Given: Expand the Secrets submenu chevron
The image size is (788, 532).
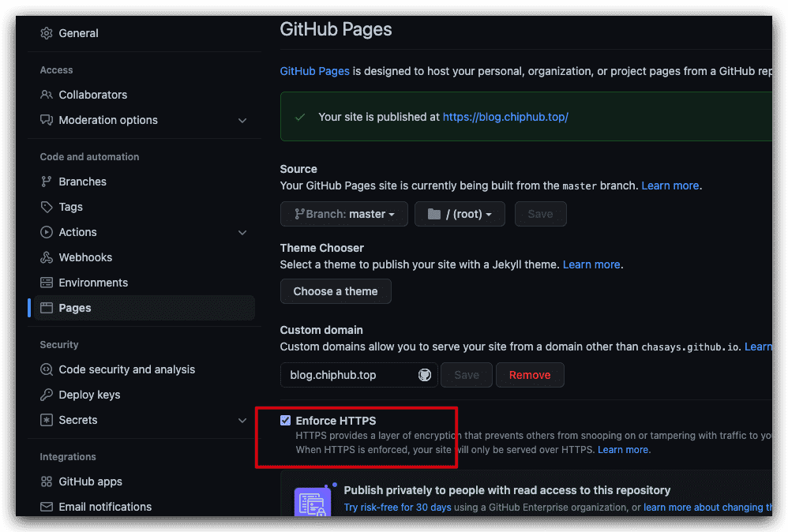Looking at the screenshot, I should 242,421.
